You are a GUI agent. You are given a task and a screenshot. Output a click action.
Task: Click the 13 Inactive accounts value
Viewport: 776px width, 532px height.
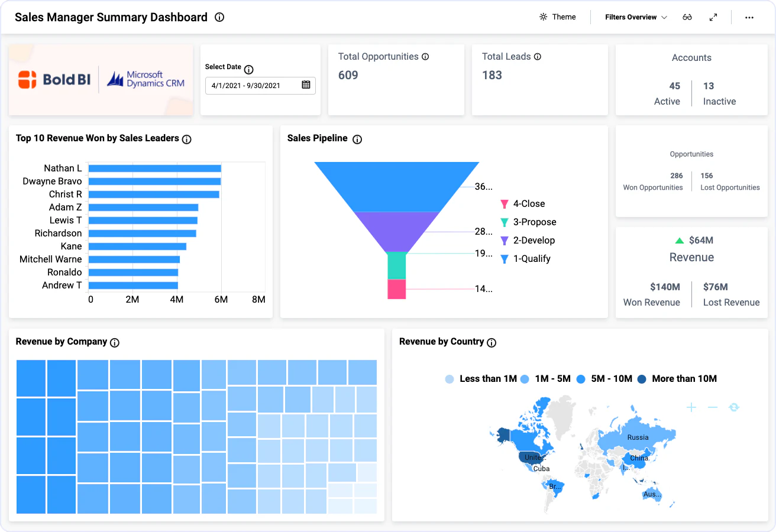(x=709, y=86)
